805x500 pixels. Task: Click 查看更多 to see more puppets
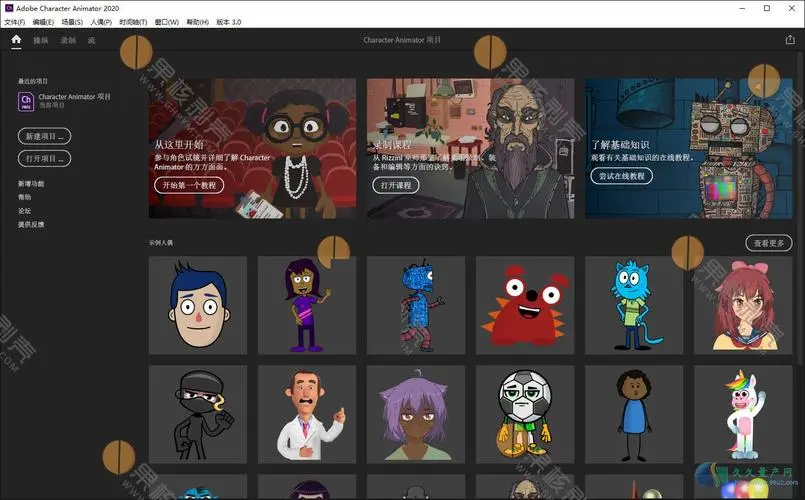768,243
